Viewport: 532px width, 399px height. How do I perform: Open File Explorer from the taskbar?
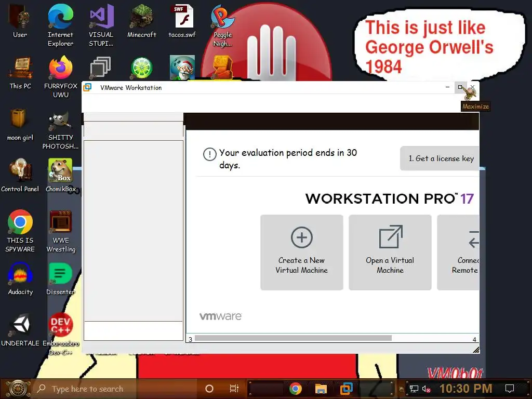[x=321, y=389]
